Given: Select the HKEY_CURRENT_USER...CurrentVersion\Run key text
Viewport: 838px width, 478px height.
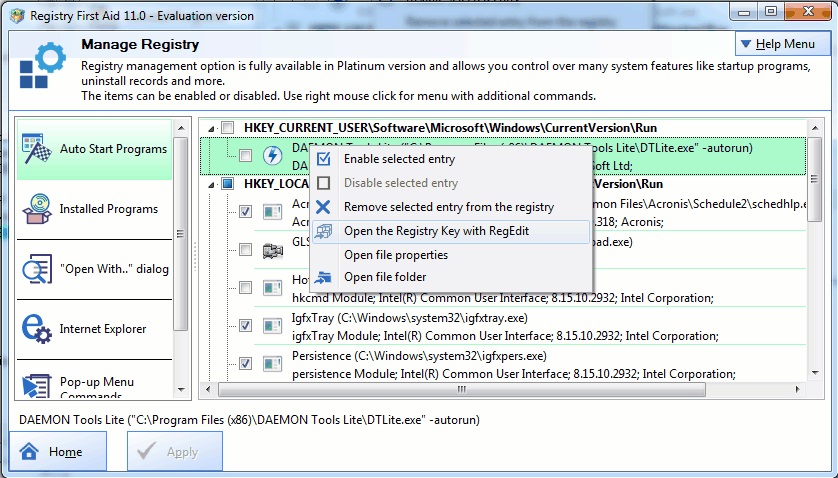Looking at the screenshot, I should pyautogui.click(x=451, y=128).
